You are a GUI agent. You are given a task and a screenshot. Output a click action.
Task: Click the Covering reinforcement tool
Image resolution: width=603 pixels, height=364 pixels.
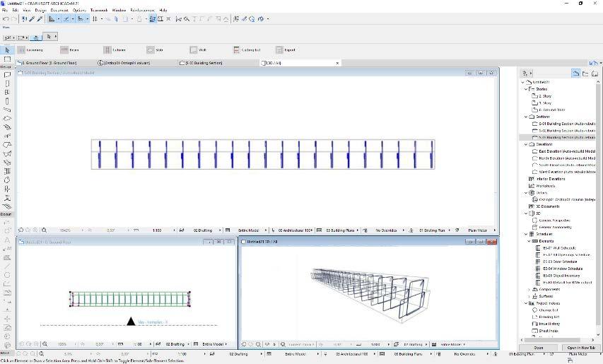[30, 50]
